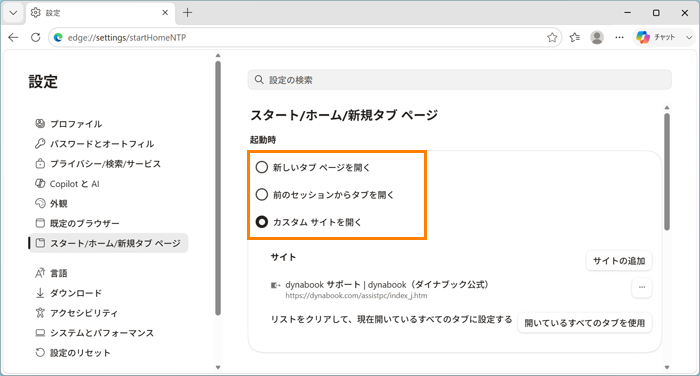Reload the page with the refresh icon
This screenshot has height=376, width=700.
[x=36, y=38]
